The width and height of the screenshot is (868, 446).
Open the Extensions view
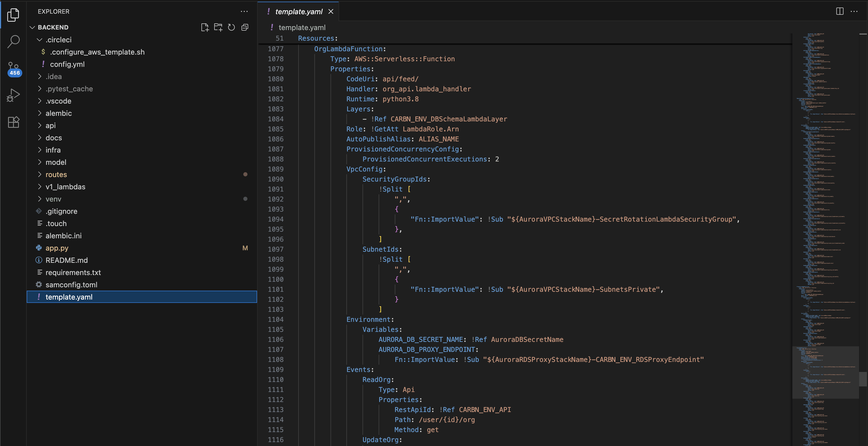click(x=13, y=122)
